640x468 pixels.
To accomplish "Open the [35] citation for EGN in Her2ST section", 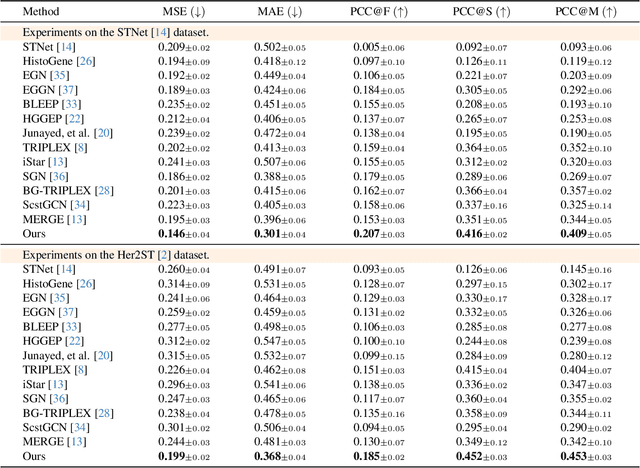I will pos(60,298).
